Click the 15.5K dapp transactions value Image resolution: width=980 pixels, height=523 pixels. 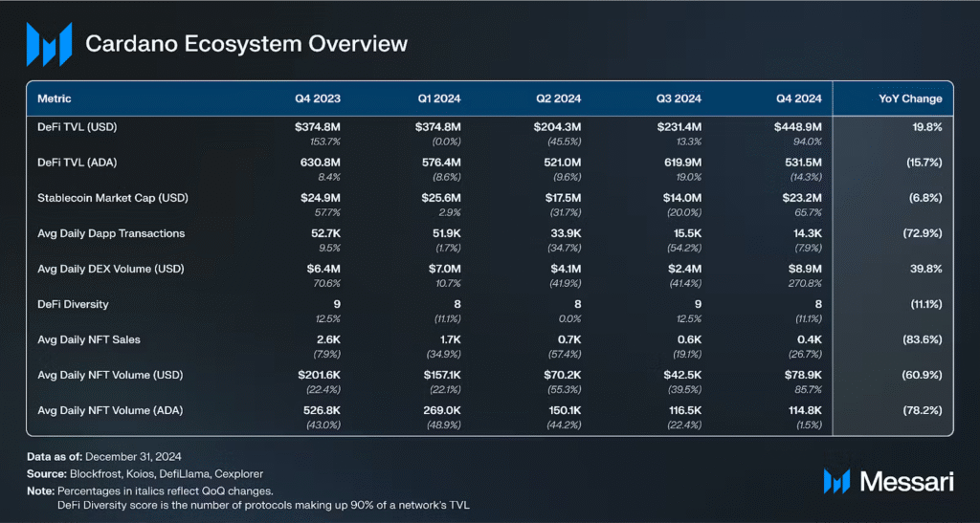tap(687, 233)
